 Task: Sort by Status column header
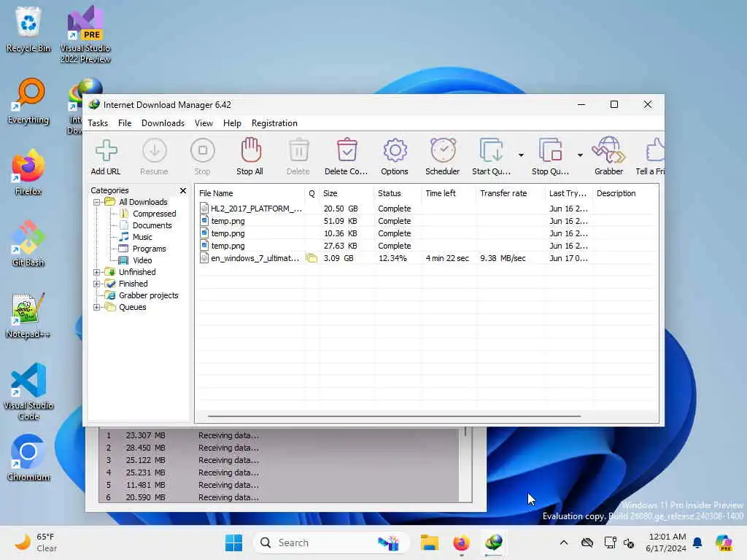coord(398,193)
